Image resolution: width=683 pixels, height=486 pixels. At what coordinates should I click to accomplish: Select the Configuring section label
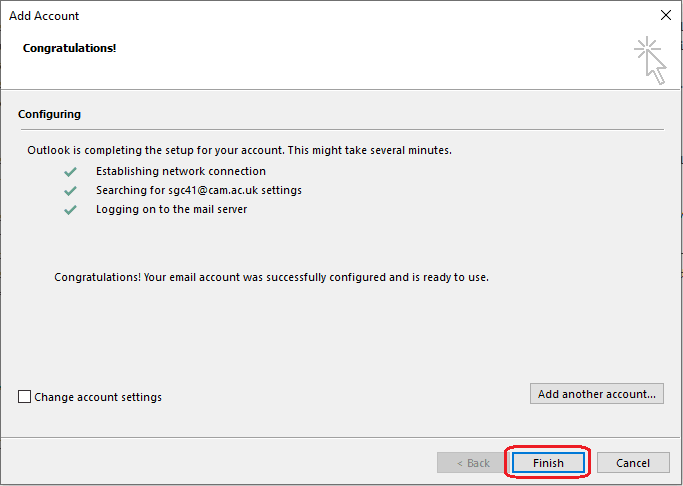[49, 115]
